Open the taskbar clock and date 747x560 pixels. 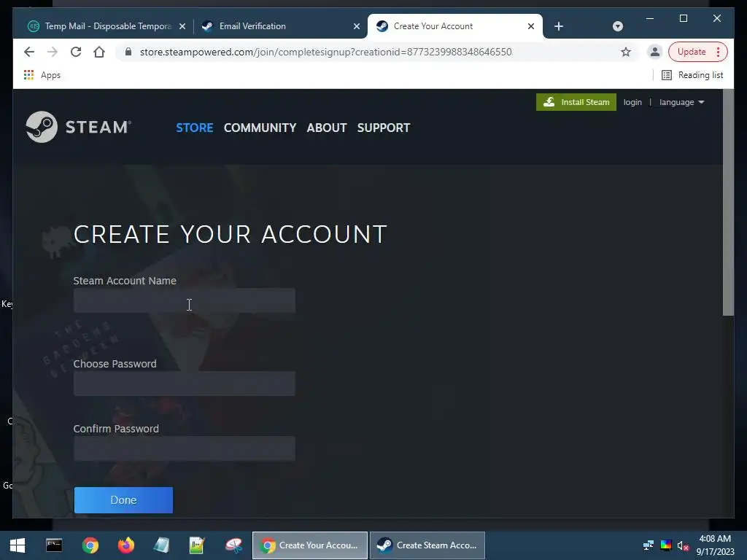(x=715, y=545)
